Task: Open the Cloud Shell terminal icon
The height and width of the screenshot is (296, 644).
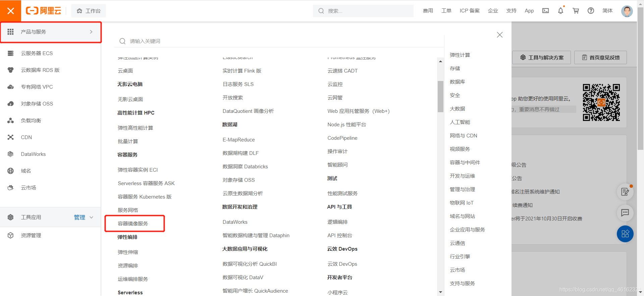Action: click(545, 11)
